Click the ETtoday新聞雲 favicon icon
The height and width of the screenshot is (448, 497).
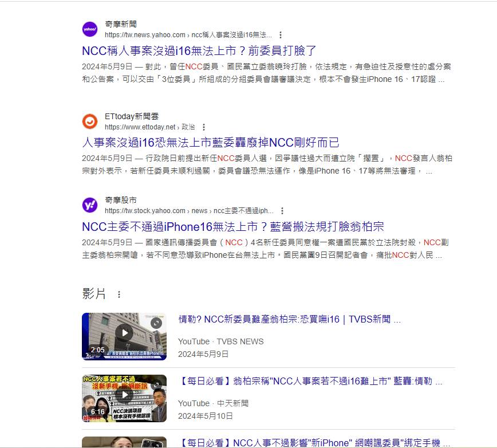(x=90, y=121)
